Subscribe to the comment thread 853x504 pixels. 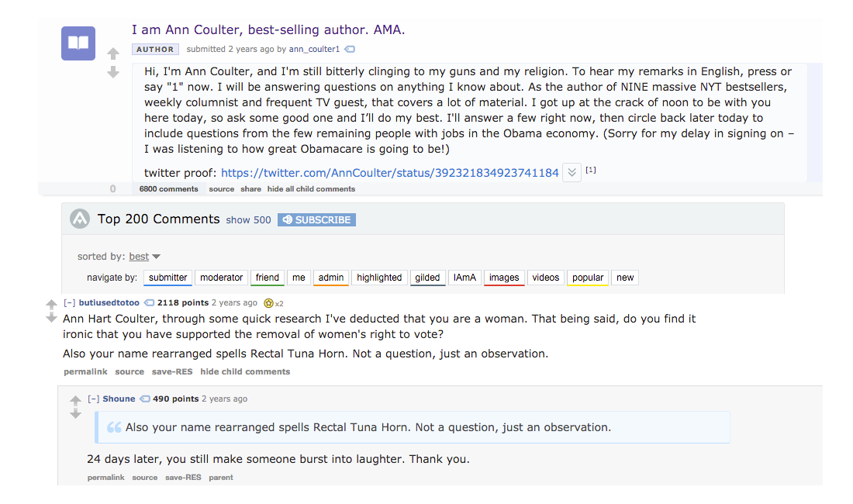tap(316, 219)
